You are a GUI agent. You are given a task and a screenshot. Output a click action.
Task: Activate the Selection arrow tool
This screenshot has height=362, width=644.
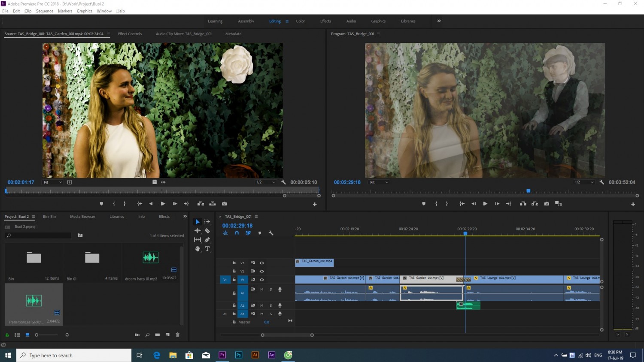(197, 222)
